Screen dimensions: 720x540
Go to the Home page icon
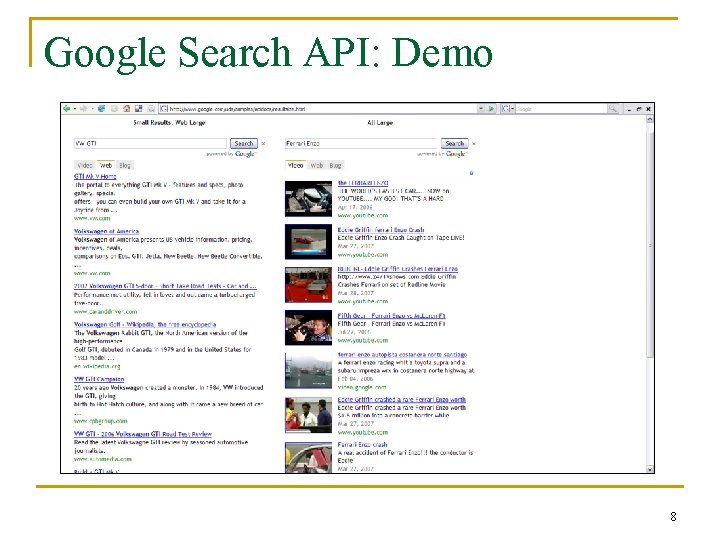126,109
